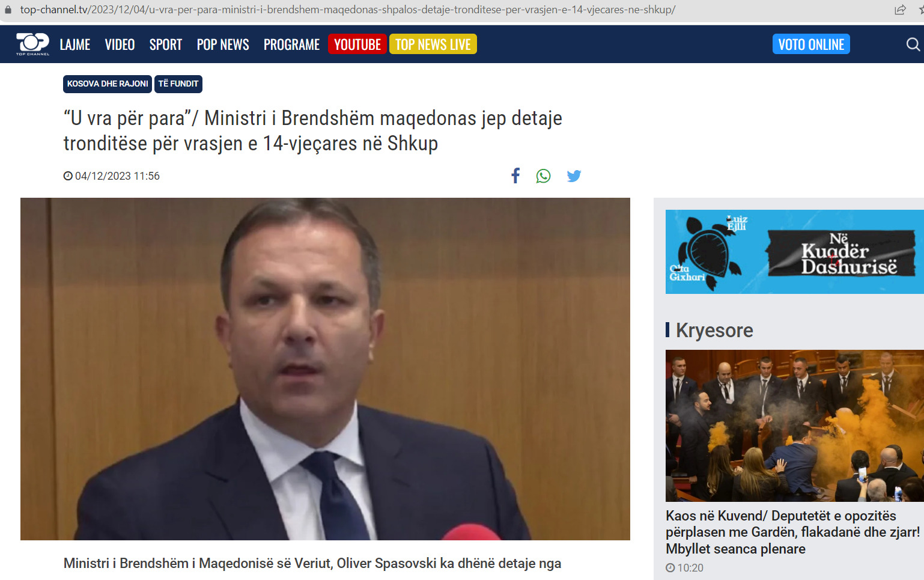Image resolution: width=924 pixels, height=580 pixels.
Task: Open the site search magnifier icon
Action: (913, 44)
